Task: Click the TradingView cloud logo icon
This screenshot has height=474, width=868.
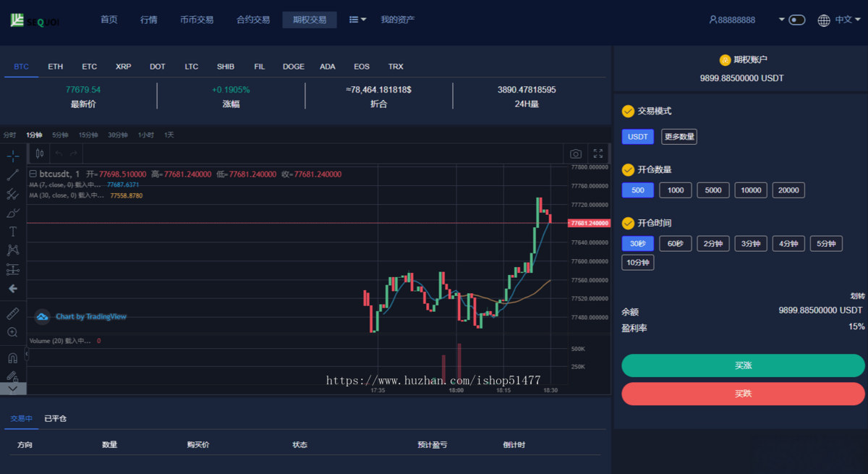Action: (x=42, y=316)
